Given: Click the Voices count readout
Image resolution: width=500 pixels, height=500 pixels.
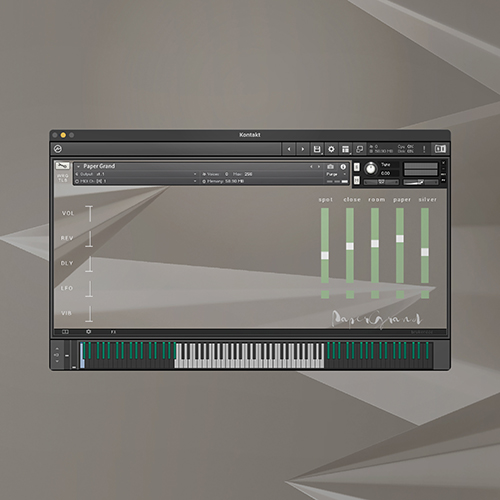Looking at the screenshot, I should click(x=216, y=174).
